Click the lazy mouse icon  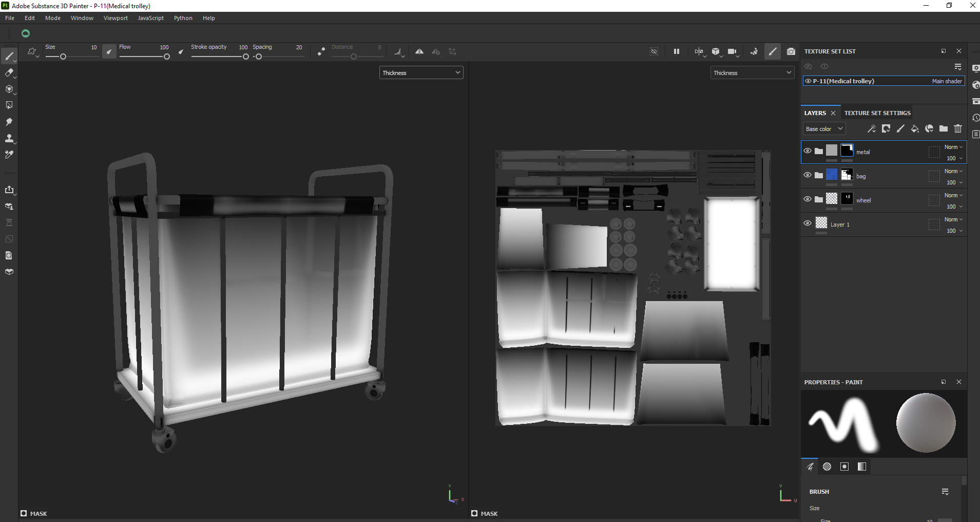pyautogui.click(x=321, y=51)
